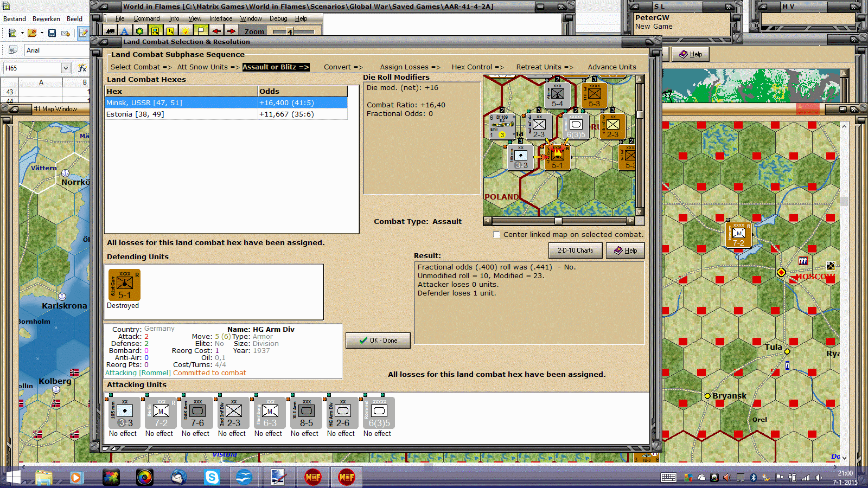The height and width of the screenshot is (488, 868).
Task: Click the 7-2 motorized unit near Moscow on map
Action: tap(738, 234)
